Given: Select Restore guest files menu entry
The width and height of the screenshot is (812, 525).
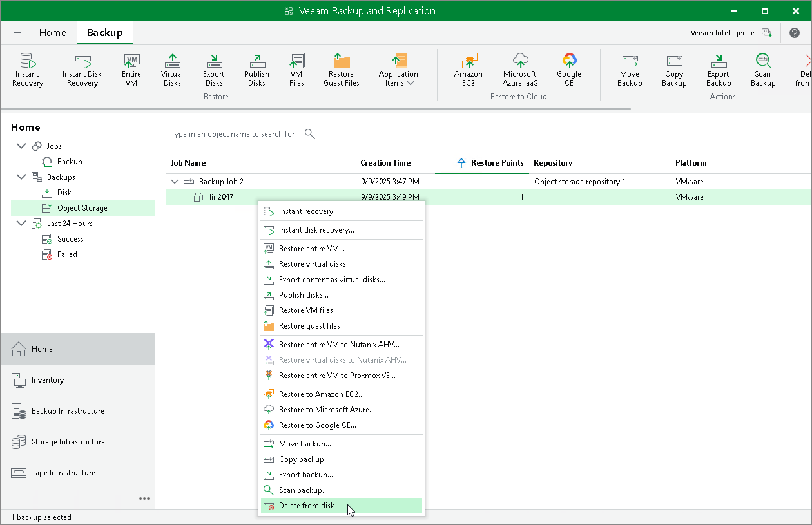Looking at the screenshot, I should (x=342, y=326).
